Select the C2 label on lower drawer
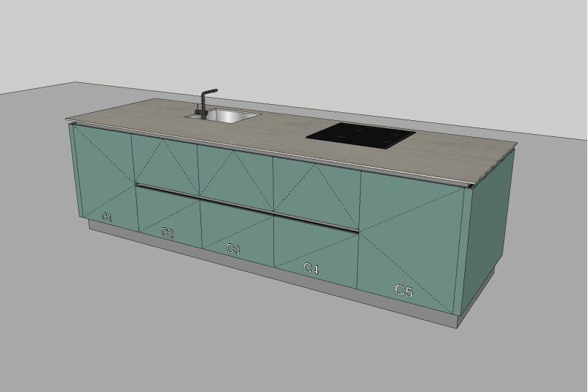 point(168,233)
